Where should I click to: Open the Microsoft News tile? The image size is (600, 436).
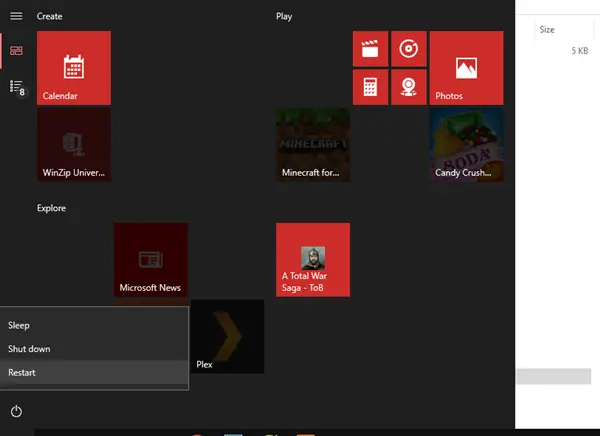click(151, 260)
